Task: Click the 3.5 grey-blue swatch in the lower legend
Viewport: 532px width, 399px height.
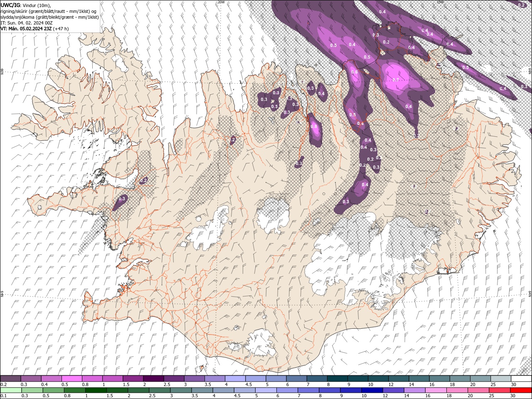Action: click(202, 390)
